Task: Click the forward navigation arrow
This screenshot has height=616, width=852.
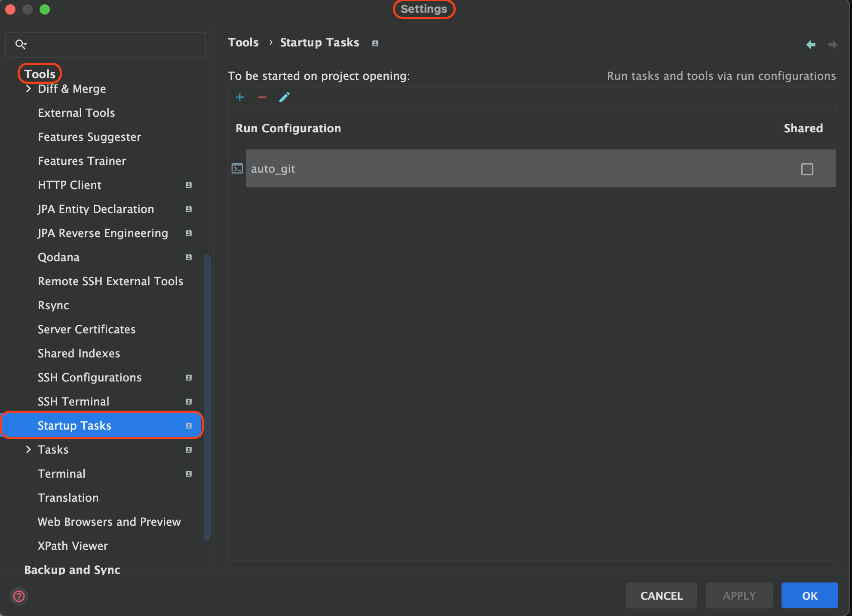Action: [833, 44]
